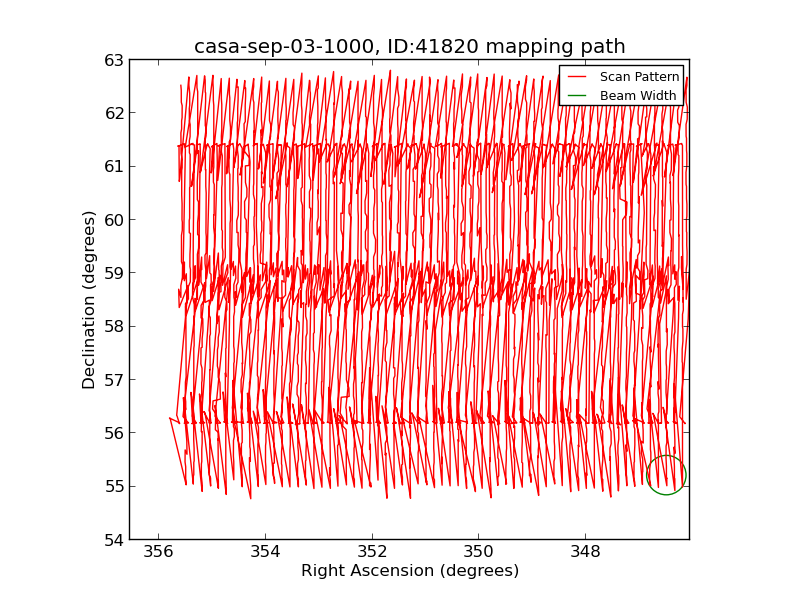Click the x-axis tick label 356

[159, 552]
